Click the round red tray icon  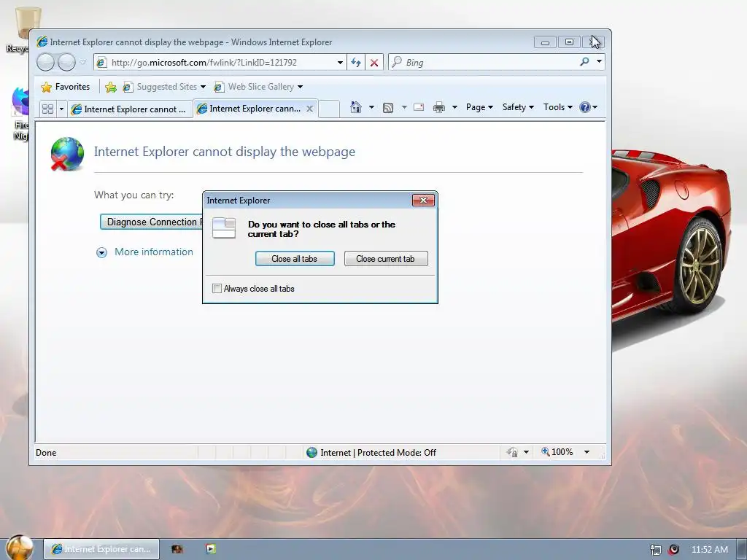click(x=673, y=550)
